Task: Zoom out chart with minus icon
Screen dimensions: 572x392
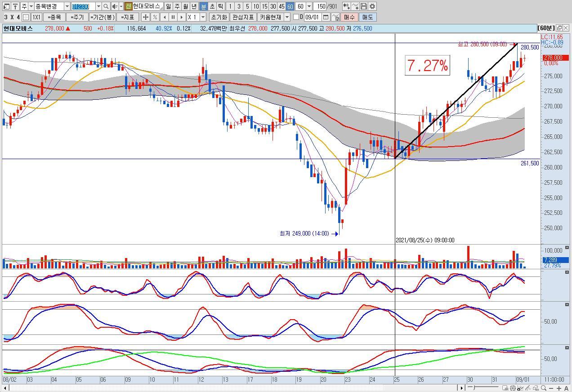Action: (x=551, y=388)
